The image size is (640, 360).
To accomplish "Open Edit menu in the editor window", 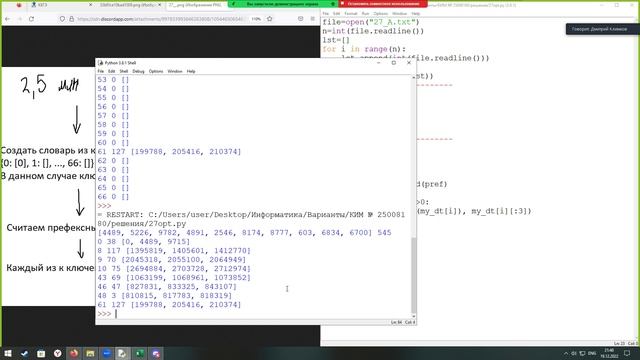I will click(336, 13).
